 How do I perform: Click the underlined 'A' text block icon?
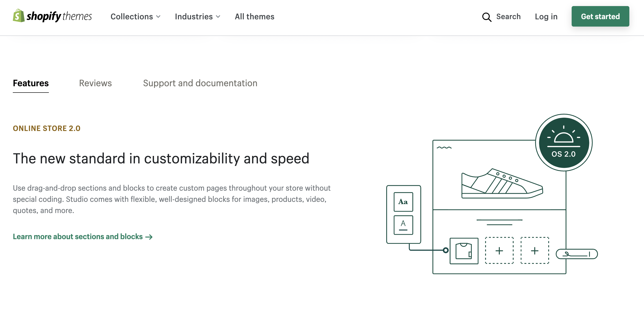(x=403, y=225)
